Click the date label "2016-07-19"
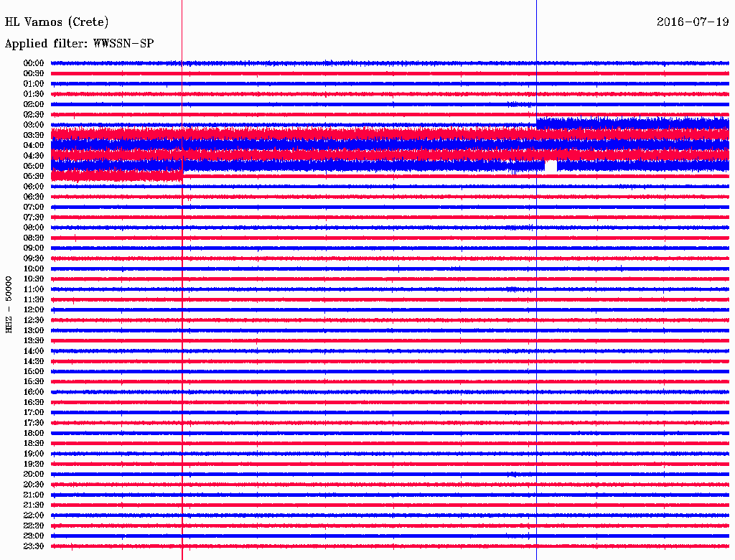The height and width of the screenshot is (560, 735). [693, 22]
